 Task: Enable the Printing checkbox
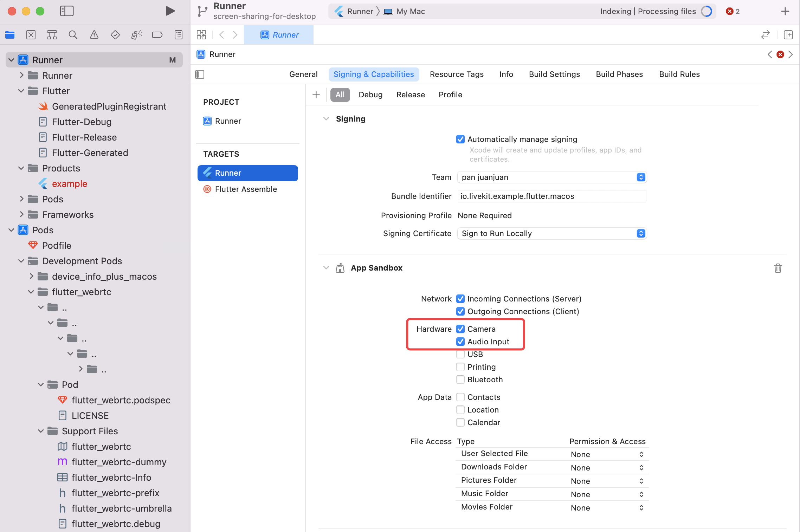point(460,367)
